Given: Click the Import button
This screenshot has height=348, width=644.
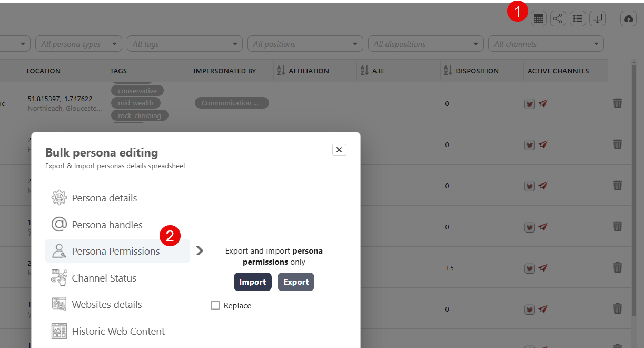Looking at the screenshot, I should click(x=253, y=282).
